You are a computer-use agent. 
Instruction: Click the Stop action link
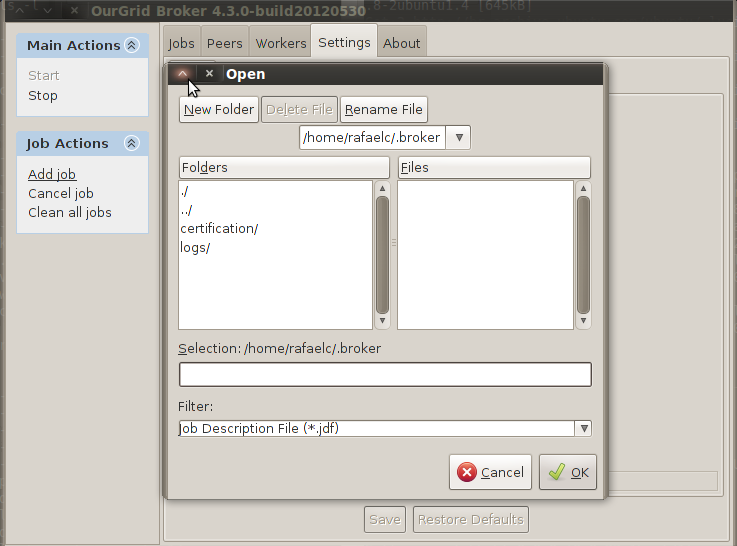click(43, 96)
